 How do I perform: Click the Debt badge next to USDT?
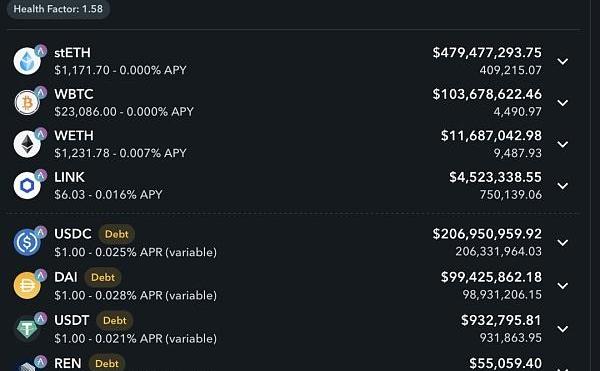(115, 321)
